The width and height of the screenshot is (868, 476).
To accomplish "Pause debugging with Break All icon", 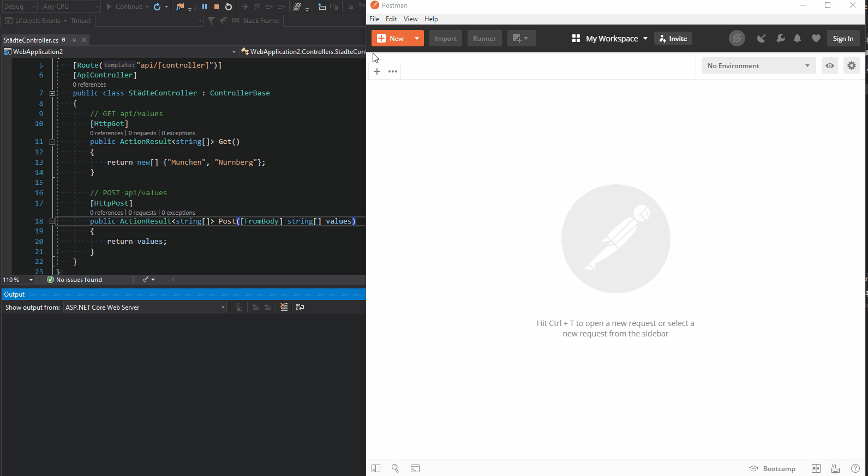I will click(x=205, y=7).
